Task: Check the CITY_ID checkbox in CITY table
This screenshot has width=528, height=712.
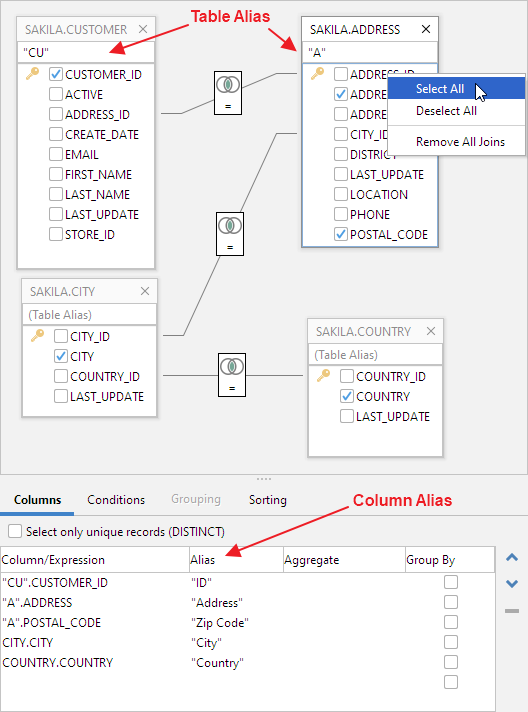Action: coord(61,336)
